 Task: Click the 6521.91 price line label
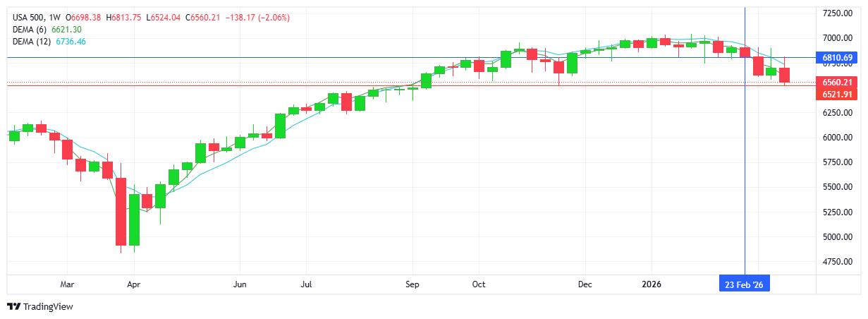838,95
